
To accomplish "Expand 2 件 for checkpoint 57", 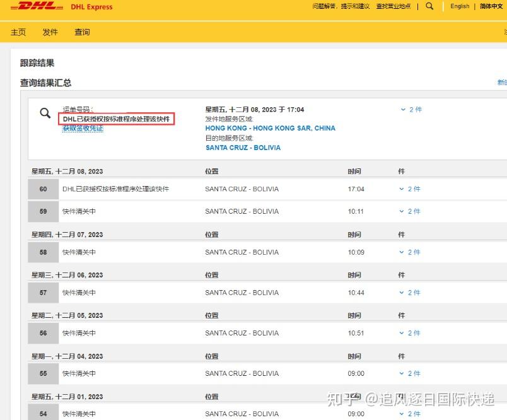I will 410,293.
